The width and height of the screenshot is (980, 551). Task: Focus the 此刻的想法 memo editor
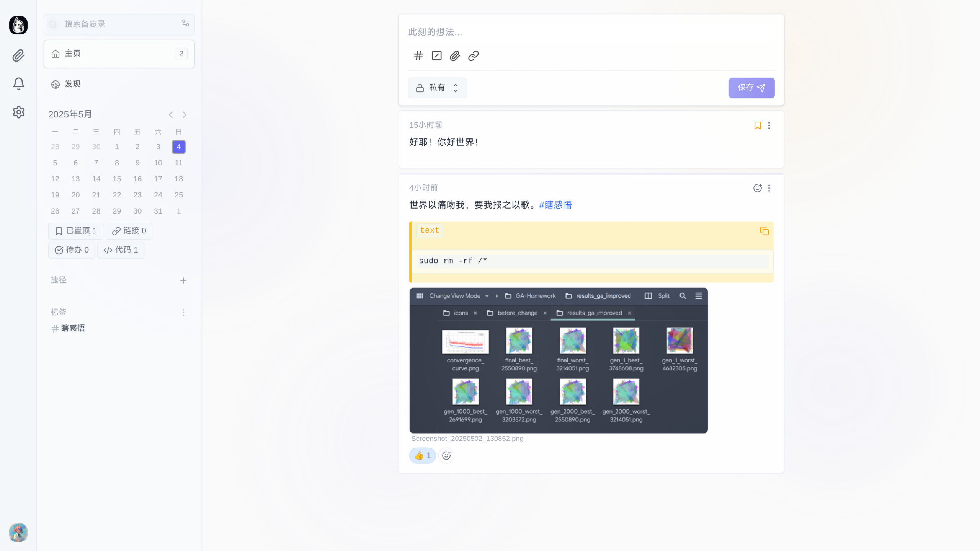point(591,32)
